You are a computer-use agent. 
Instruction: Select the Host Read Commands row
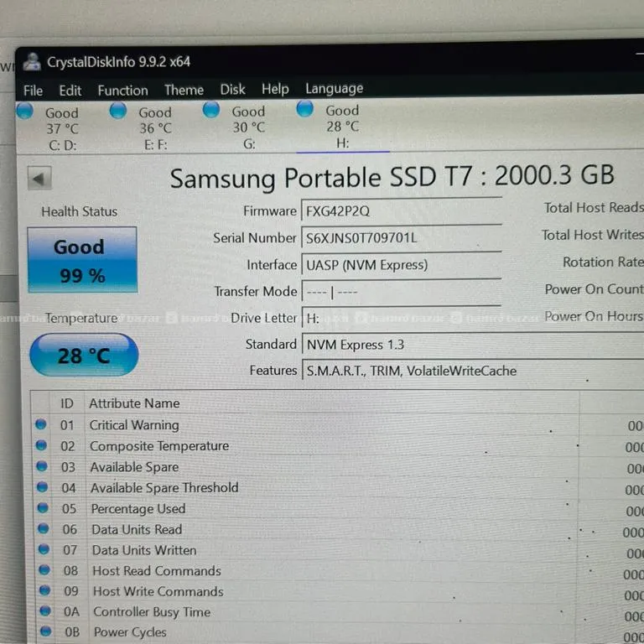[x=339, y=571]
